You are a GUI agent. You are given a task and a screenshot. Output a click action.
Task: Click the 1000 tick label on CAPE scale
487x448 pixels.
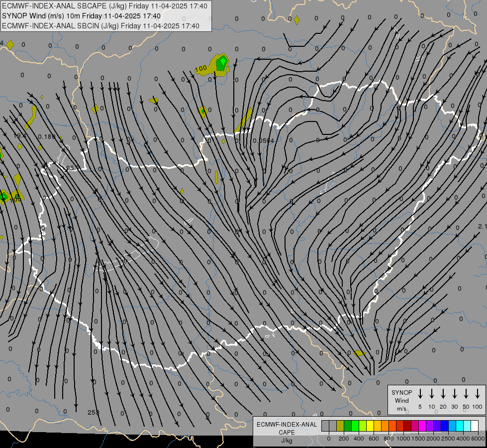pos(403,439)
